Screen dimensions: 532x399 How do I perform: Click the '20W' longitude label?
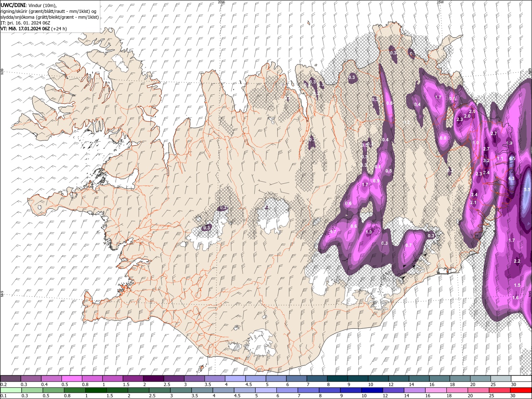click(221, 2)
